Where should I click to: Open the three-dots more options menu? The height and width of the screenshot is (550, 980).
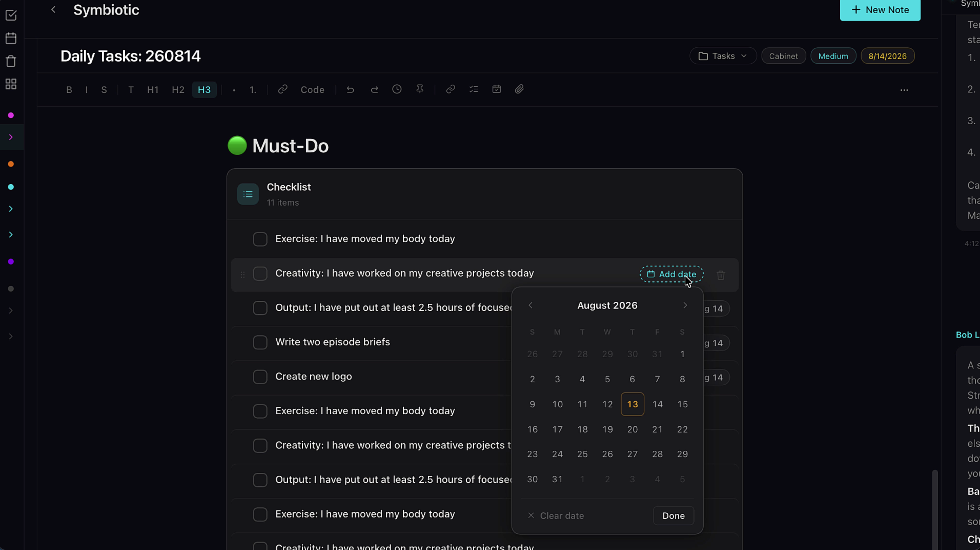[904, 90]
